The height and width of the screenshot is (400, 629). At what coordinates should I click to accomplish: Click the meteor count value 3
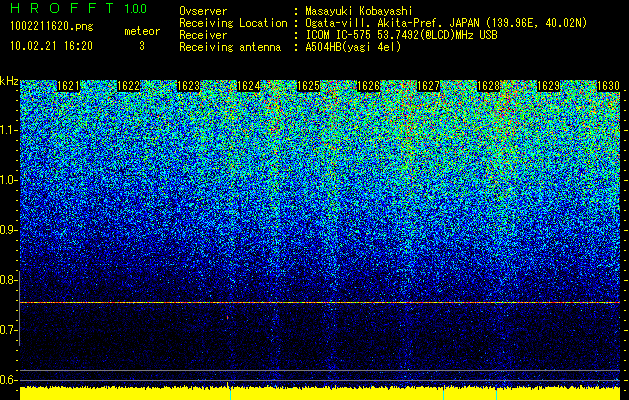pos(142,46)
